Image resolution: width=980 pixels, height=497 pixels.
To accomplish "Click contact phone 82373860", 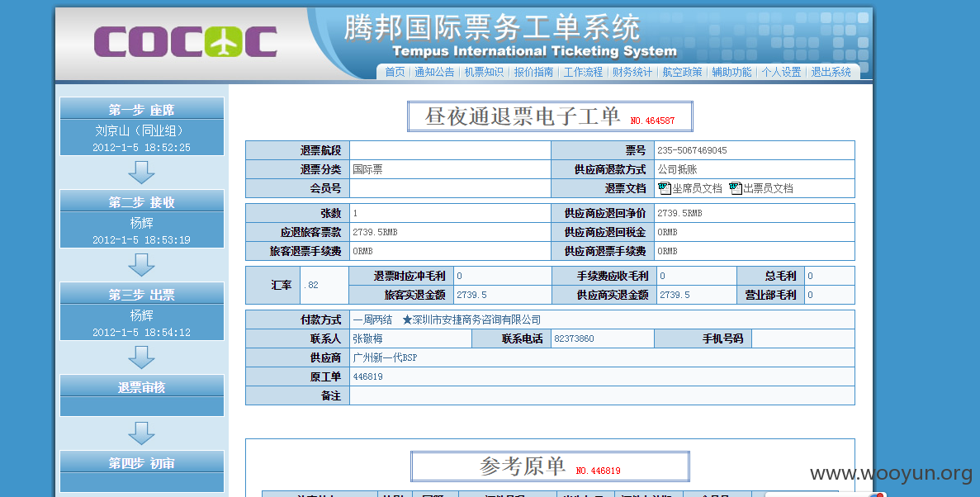I will (575, 338).
